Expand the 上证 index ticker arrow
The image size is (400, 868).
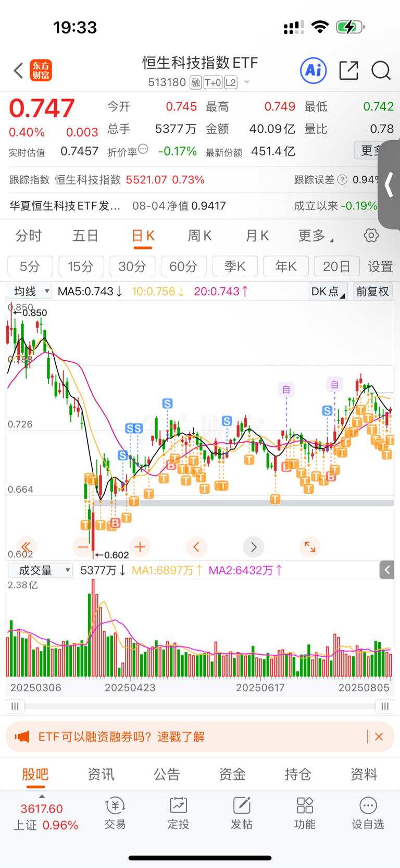(x=42, y=797)
